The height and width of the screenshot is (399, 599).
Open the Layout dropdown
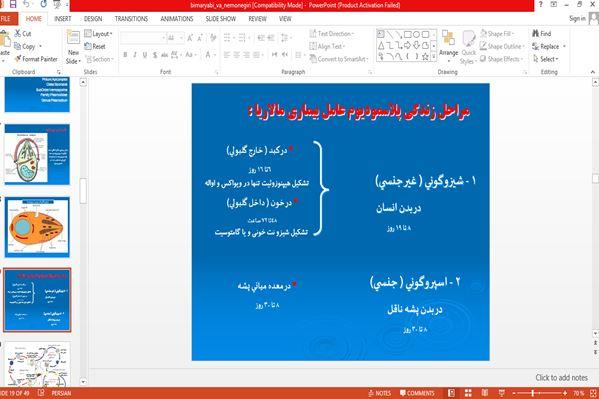99,34
